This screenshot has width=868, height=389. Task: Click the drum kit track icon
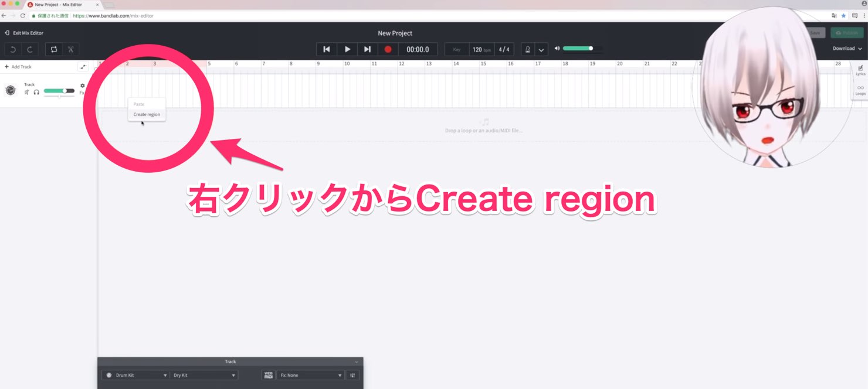[x=11, y=90]
